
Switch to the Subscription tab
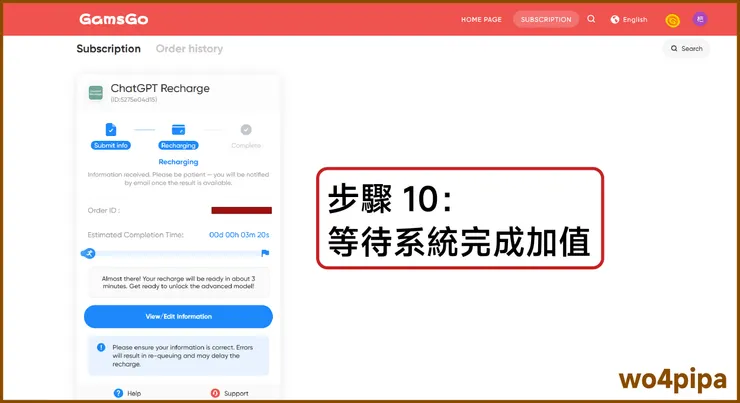pos(109,49)
